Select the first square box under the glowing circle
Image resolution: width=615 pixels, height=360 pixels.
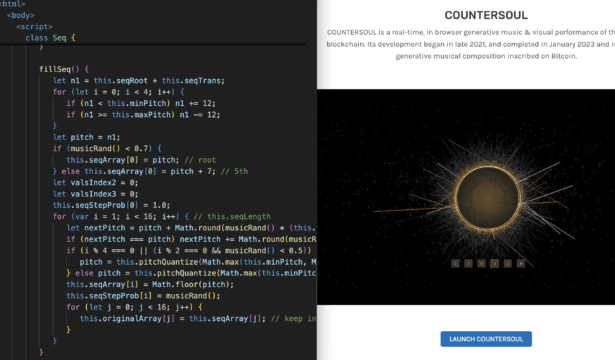tap(455, 264)
